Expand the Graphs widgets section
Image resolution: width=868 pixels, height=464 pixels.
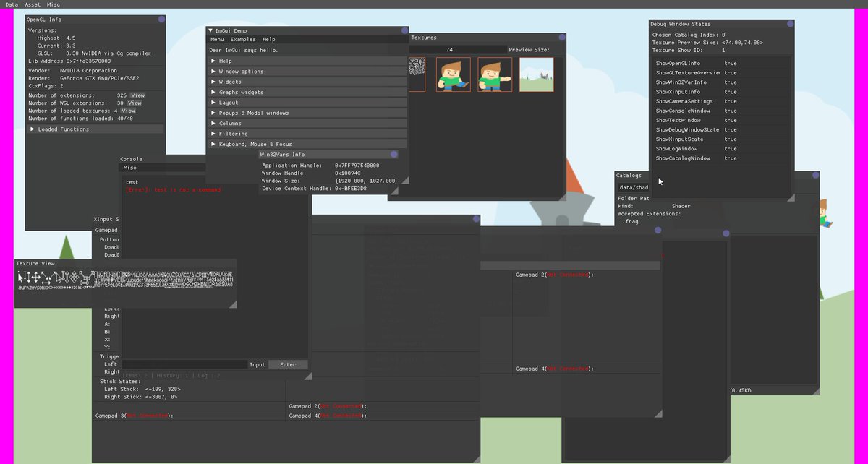[307, 93]
